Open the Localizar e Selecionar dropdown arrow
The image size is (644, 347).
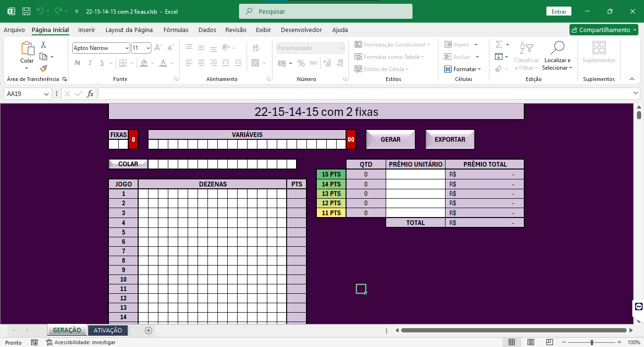click(570, 68)
